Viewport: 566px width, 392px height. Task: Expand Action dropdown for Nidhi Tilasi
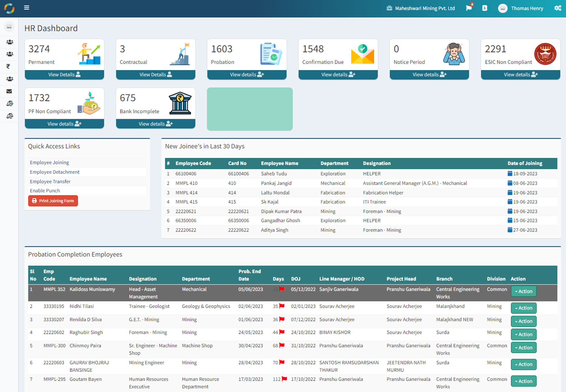click(523, 308)
